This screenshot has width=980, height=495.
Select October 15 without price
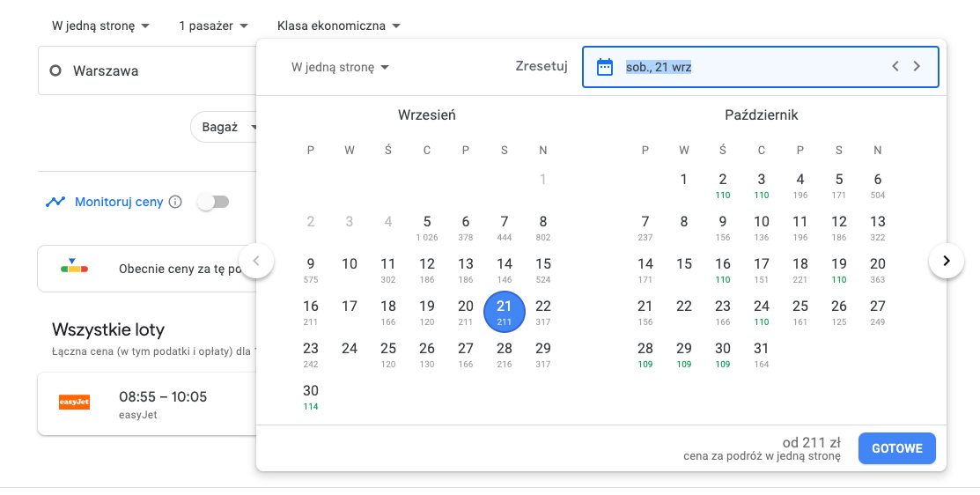[x=684, y=264]
